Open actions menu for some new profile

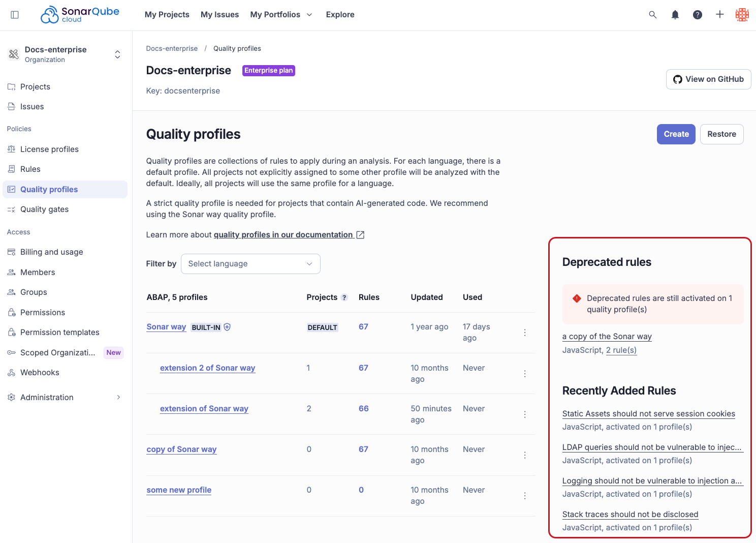[525, 496]
